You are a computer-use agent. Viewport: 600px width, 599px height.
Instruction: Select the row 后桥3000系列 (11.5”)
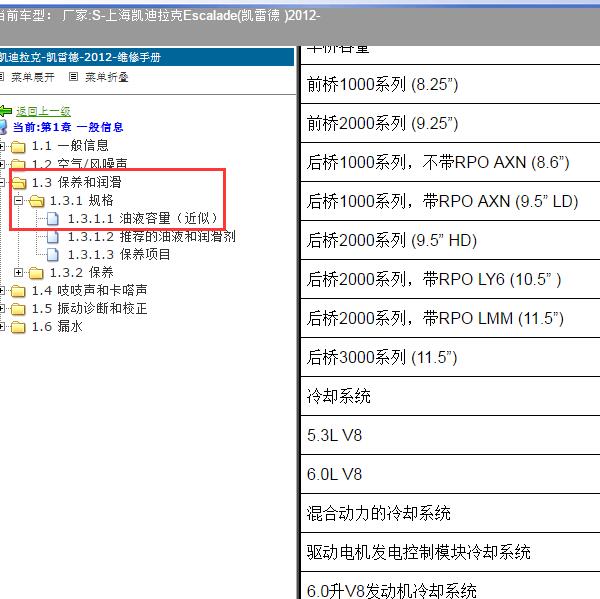[450, 357]
